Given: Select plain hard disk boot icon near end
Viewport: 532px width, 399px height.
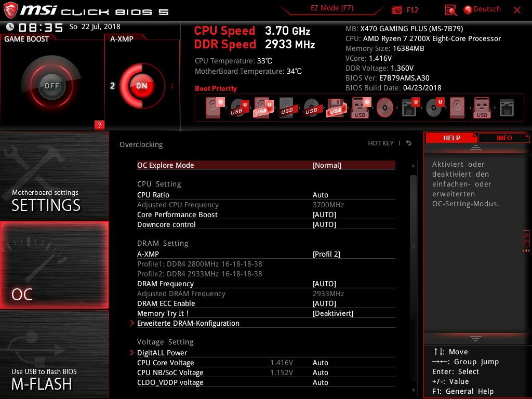Looking at the screenshot, I should click(457, 108).
